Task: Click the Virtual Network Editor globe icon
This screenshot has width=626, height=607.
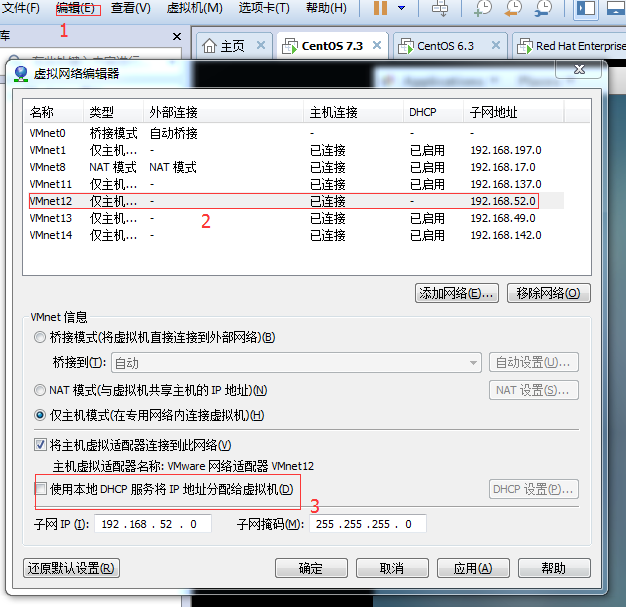Action: (21, 74)
